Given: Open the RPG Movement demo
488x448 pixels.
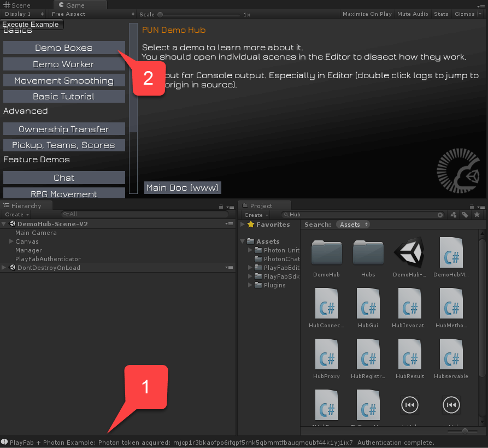Looking at the screenshot, I should tap(64, 193).
